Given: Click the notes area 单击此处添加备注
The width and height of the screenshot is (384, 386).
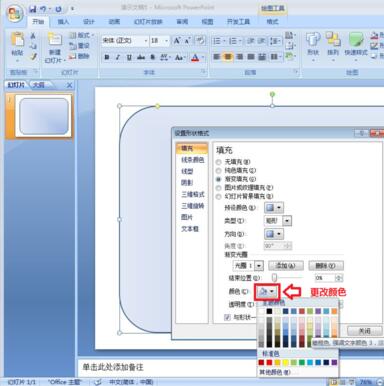Looking at the screenshot, I should click(113, 367).
